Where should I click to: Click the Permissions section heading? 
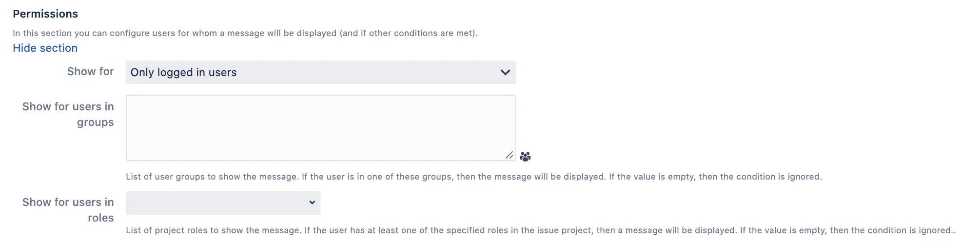pyautogui.click(x=45, y=14)
